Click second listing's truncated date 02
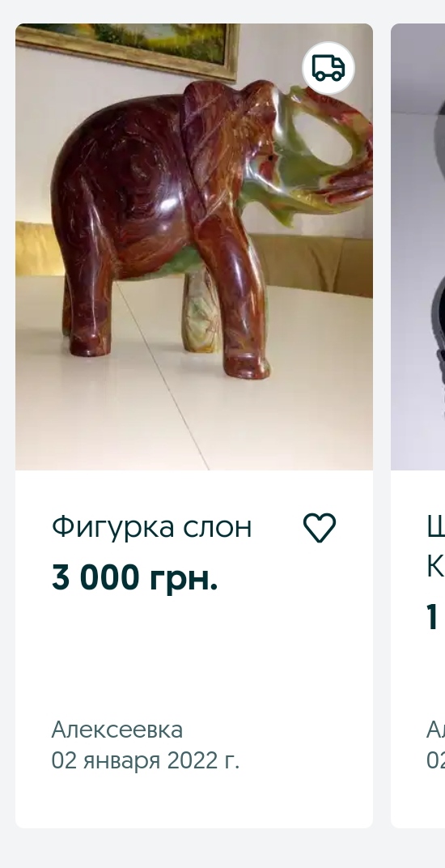This screenshot has height=868, width=445. (x=435, y=760)
